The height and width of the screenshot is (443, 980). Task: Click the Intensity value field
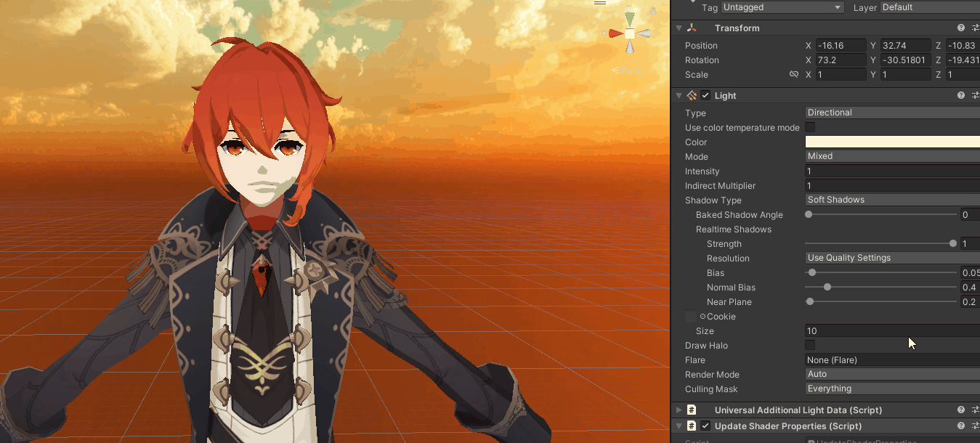[x=892, y=171]
